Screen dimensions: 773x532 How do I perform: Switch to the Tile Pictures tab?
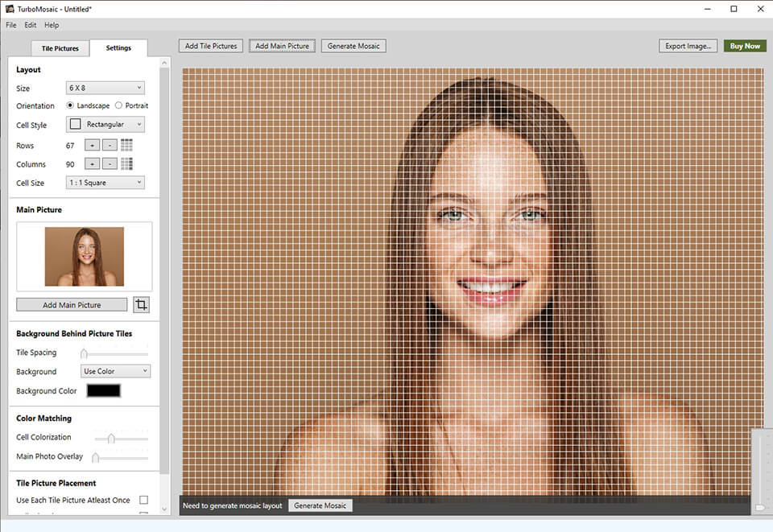[x=60, y=48]
